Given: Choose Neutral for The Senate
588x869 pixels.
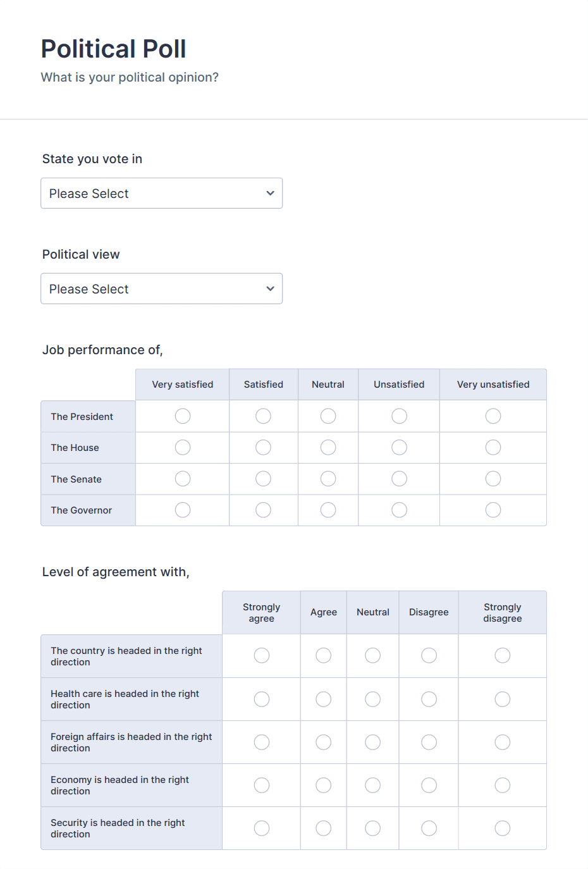Looking at the screenshot, I should [x=328, y=478].
